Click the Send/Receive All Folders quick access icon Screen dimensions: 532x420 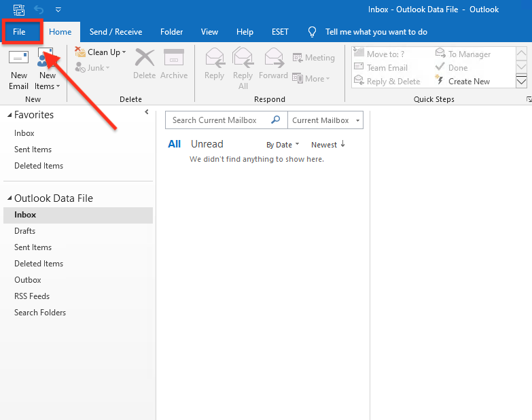point(19,10)
